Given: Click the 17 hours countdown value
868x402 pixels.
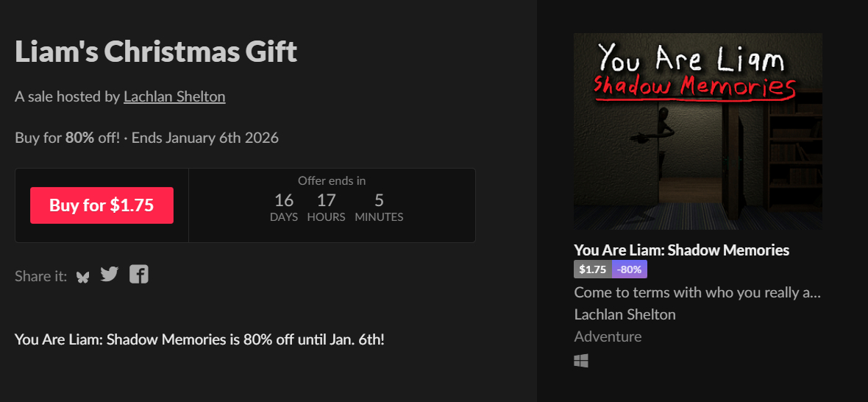Looking at the screenshot, I should (x=326, y=200).
